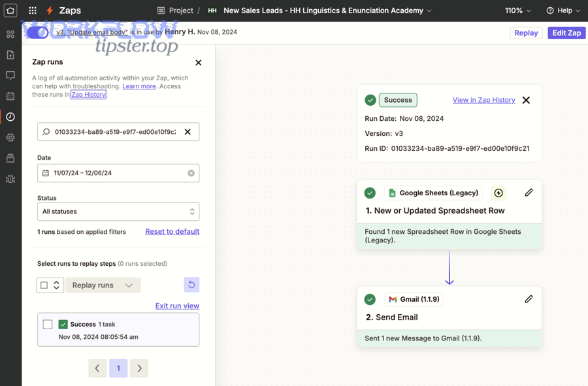
Task: Open the import file sidebar icon
Action: 10,55
